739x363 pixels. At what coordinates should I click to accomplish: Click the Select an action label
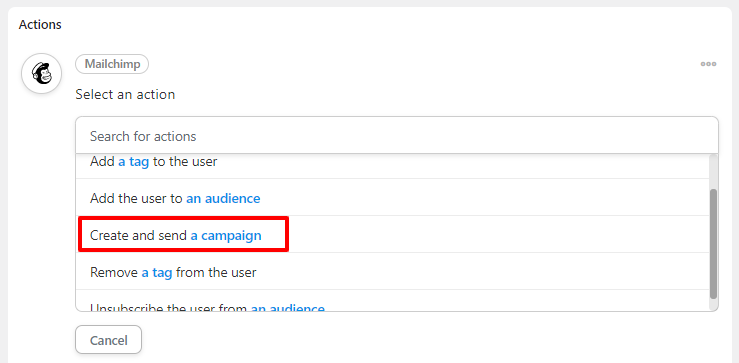(x=125, y=94)
